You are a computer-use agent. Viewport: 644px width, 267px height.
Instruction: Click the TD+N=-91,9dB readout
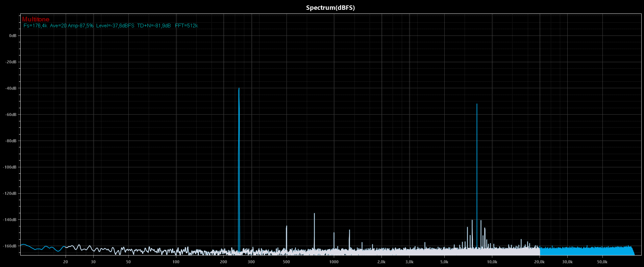coord(154,26)
